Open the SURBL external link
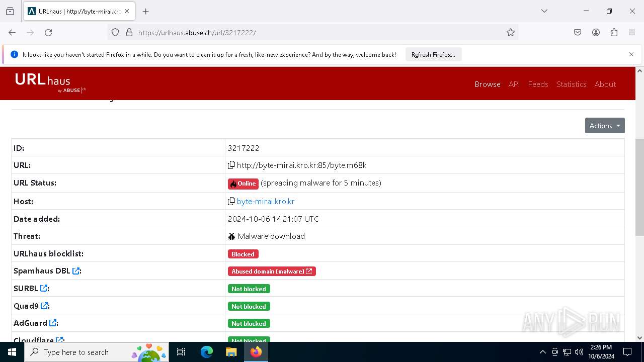This screenshot has width=644, height=362. pyautogui.click(x=44, y=288)
